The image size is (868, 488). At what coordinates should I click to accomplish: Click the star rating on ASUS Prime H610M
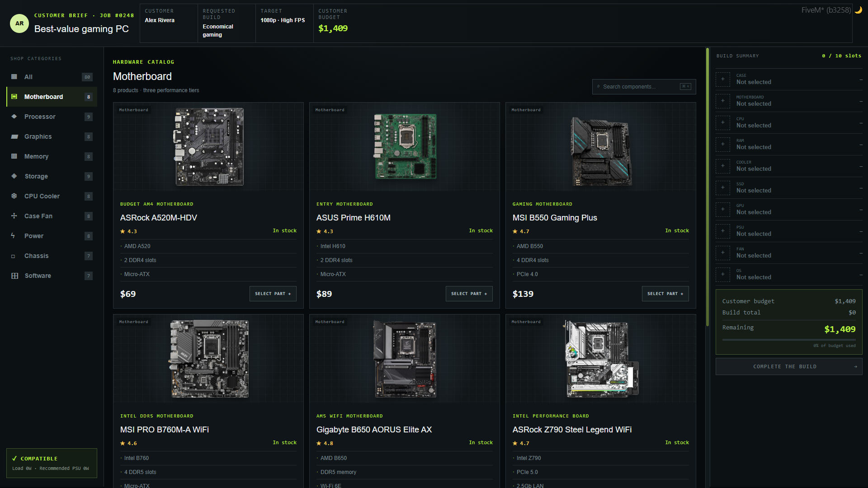(x=325, y=231)
